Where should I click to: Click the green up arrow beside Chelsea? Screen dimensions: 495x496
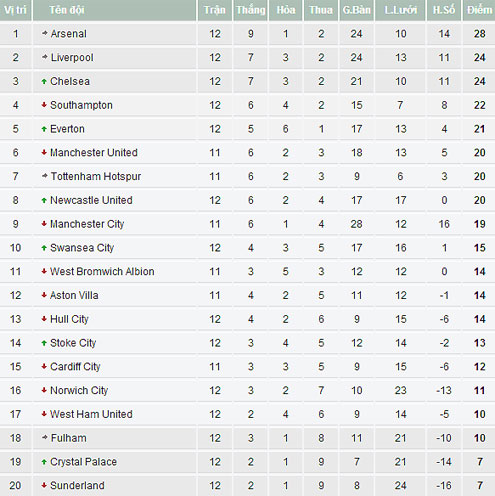click(x=44, y=81)
